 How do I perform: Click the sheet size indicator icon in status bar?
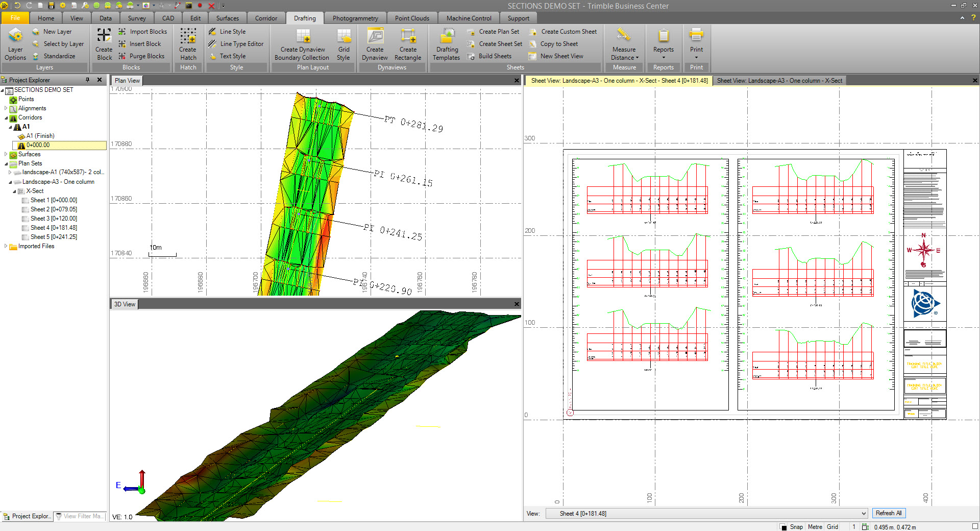click(x=865, y=527)
